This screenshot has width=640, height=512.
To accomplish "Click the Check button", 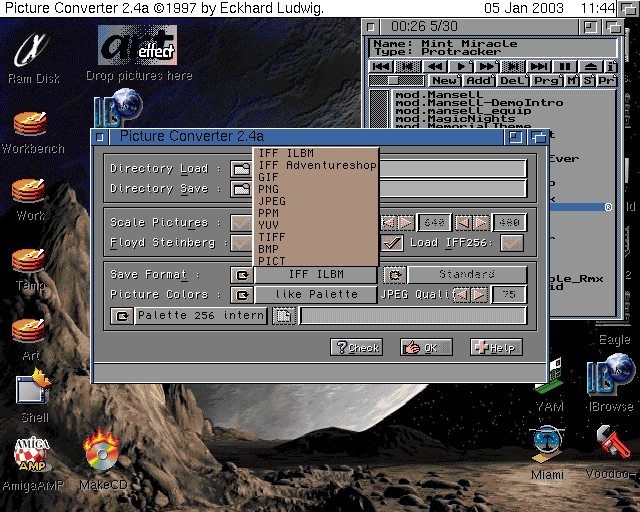I will click(x=356, y=347).
